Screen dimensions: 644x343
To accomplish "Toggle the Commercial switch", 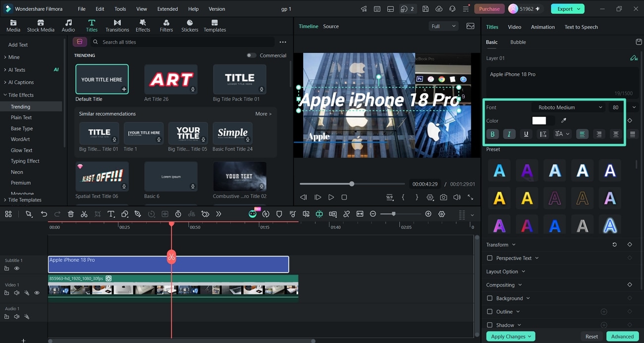I will point(252,55).
